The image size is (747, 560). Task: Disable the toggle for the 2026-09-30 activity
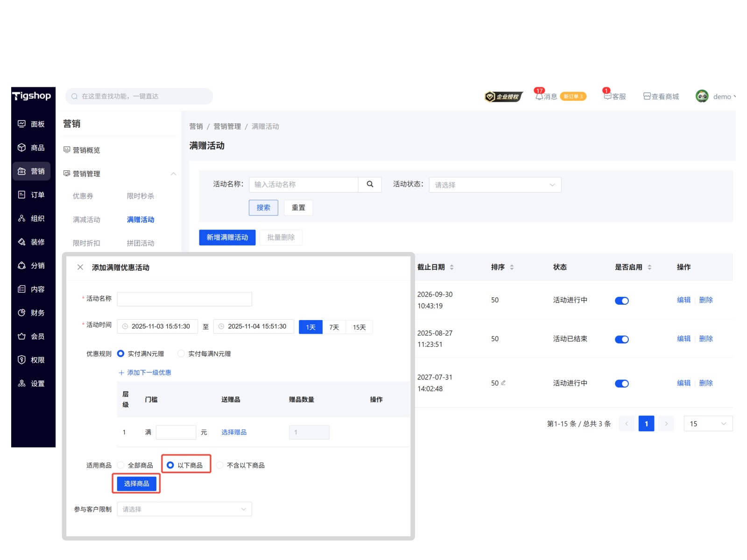[621, 301]
